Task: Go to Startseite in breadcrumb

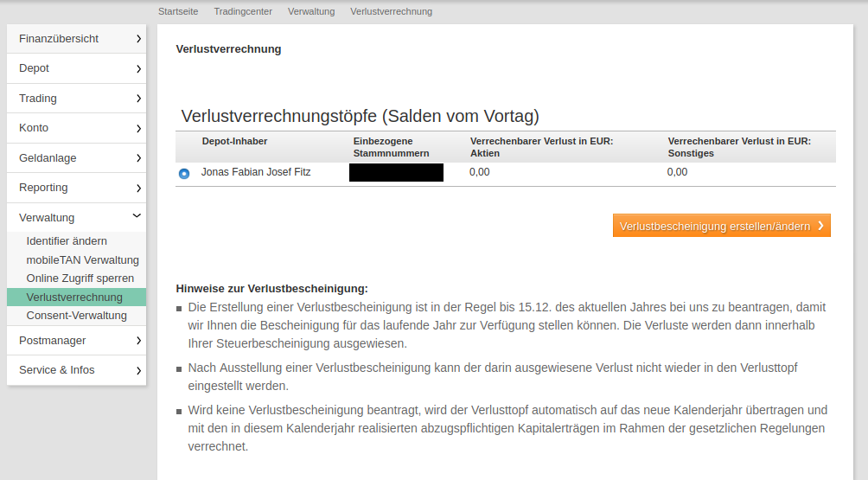Action: [x=177, y=11]
